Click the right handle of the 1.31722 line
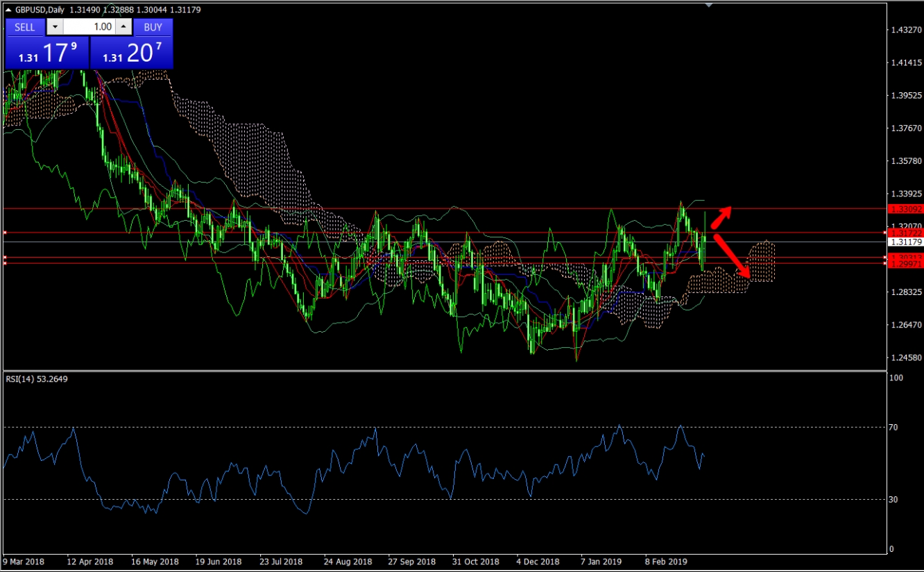924x572 pixels. [884, 233]
